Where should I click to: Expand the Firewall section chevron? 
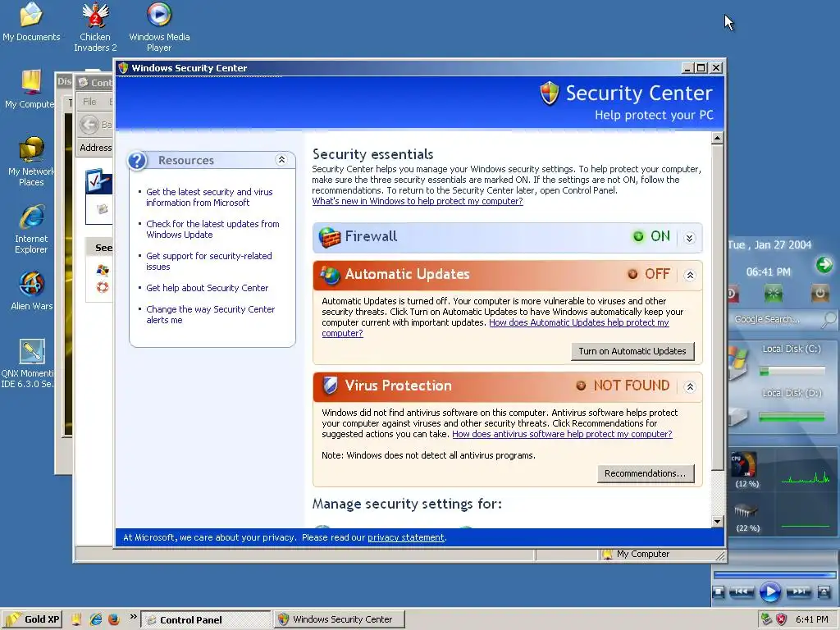690,239
